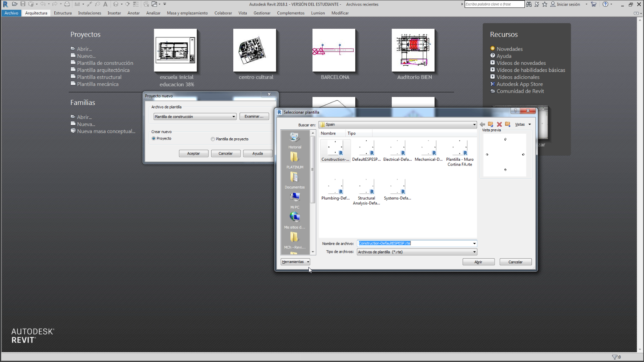Click the Nombre column header in file list
Image resolution: width=644 pixels, height=362 pixels.
click(332, 133)
